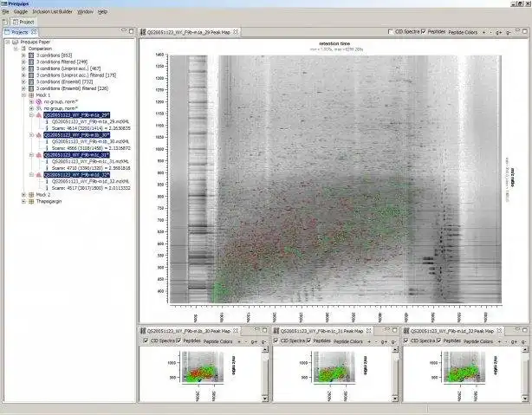This screenshot has width=532, height=415.
Task: Click Peptide Colors in main peak map toolbar
Action: (x=463, y=32)
